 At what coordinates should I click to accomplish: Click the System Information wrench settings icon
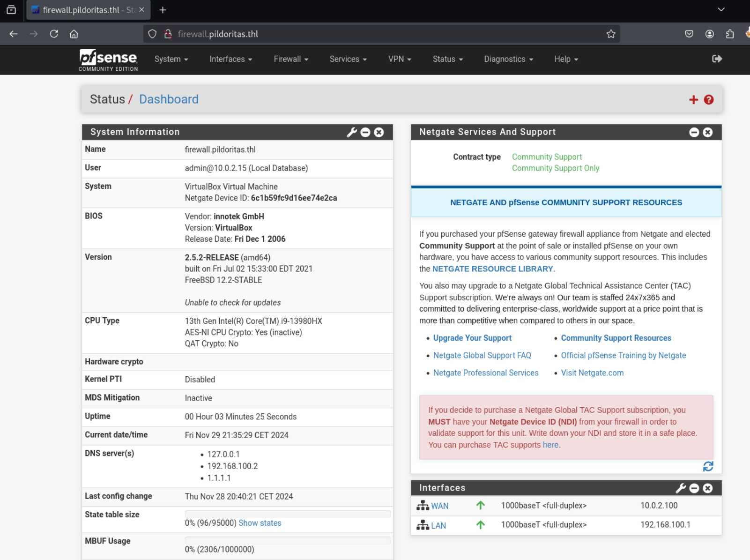coord(352,133)
